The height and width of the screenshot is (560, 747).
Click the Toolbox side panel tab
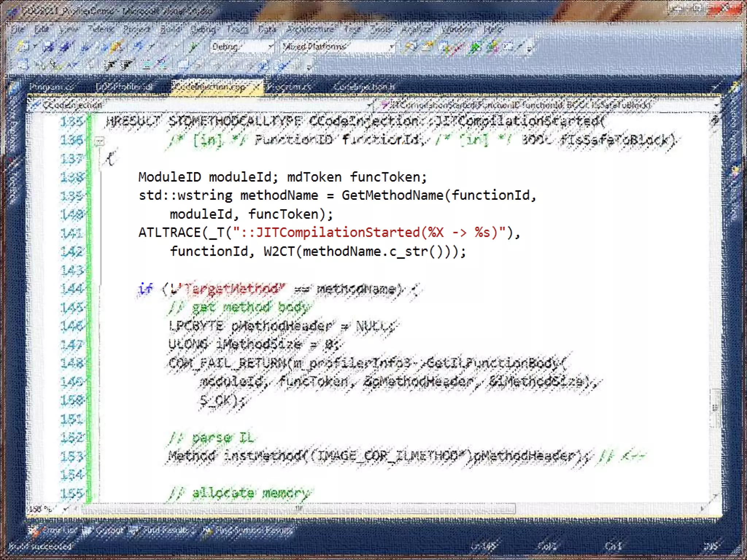(x=12, y=181)
